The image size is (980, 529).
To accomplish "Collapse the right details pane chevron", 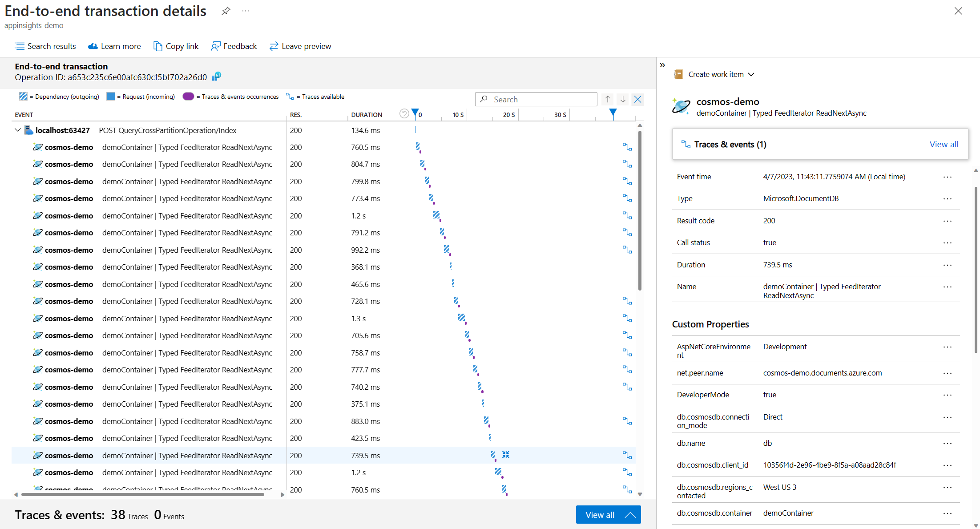I will pos(662,65).
